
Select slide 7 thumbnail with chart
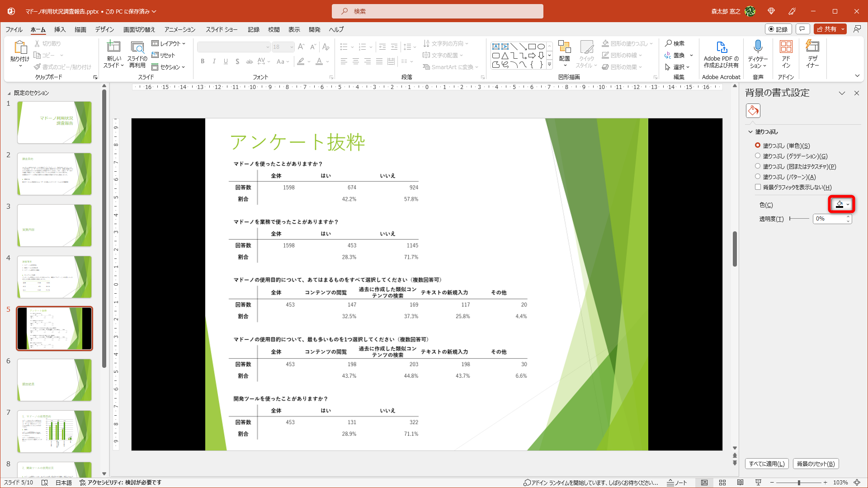pos(55,432)
